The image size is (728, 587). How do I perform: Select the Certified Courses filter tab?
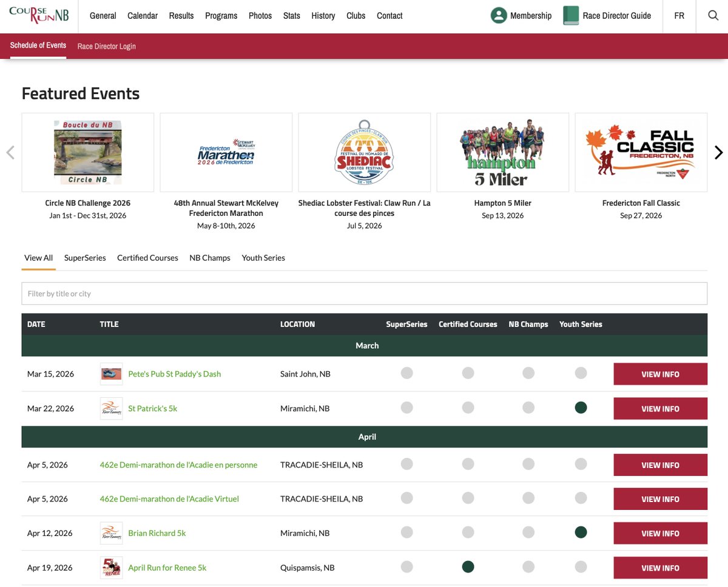pos(147,258)
